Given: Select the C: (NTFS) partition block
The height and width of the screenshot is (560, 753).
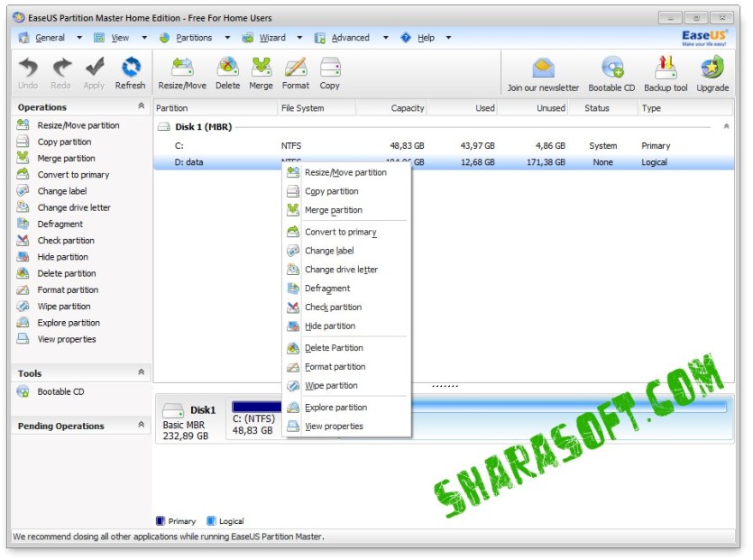Looking at the screenshot, I should coord(254,419).
